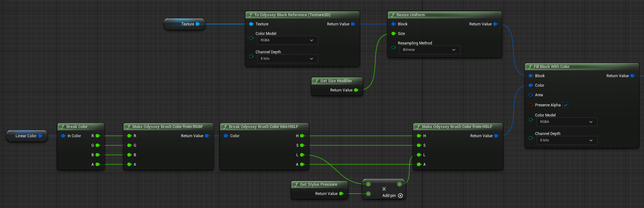Screen dimensions: 644x208
Task: Click the Block input pin on Fill Block With Color
Action: (x=531, y=76)
